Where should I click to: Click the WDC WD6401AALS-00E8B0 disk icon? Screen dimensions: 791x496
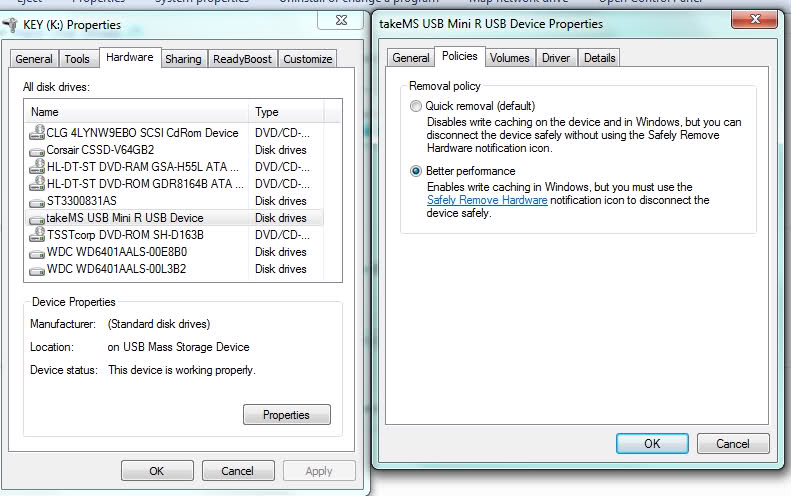tap(37, 253)
